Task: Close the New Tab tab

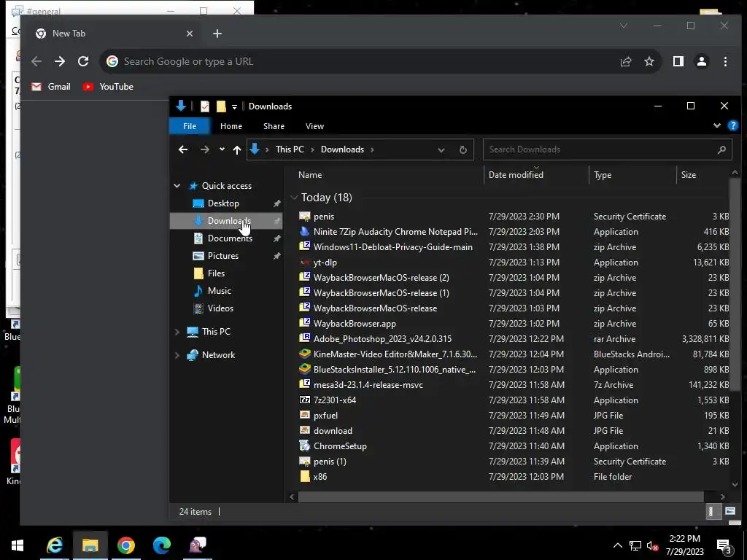Action: (x=190, y=34)
